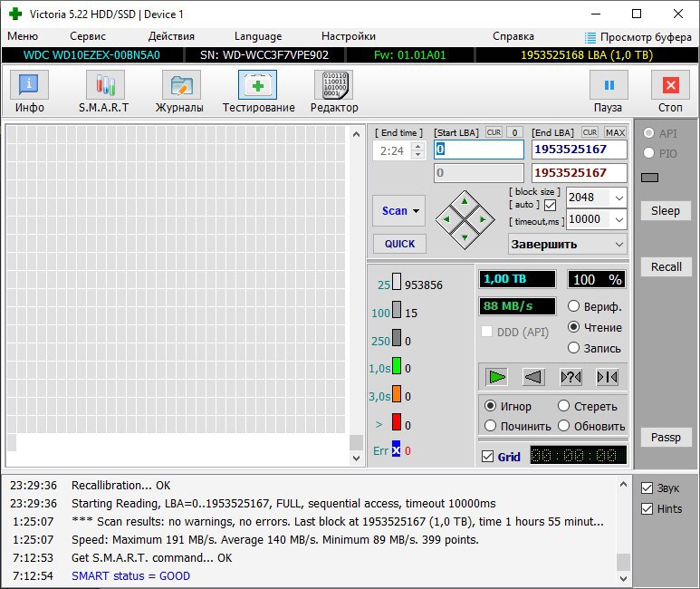700x589 pixels.
Task: Open the Завершить end-action dropdown
Action: pyautogui.click(x=568, y=245)
